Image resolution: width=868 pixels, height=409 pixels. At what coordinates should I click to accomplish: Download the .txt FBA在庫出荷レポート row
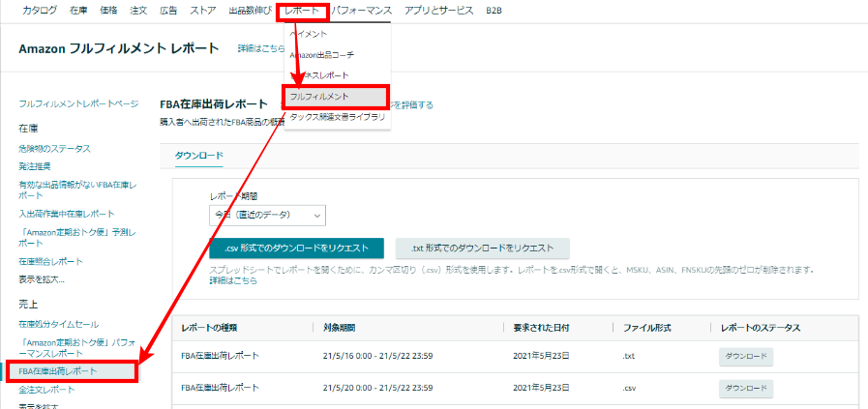pyautogui.click(x=745, y=357)
